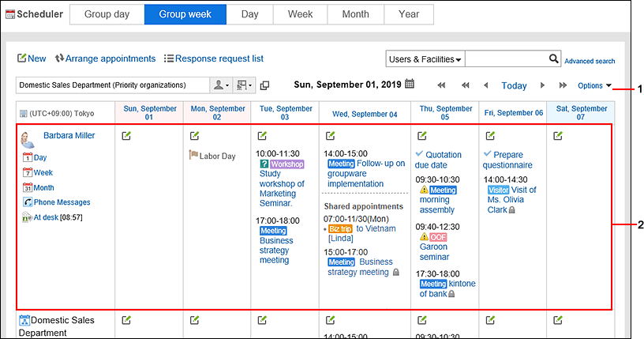Add appointment on Barbara's Sunday Sept 01
This screenshot has width=644, height=339.
[x=126, y=136]
